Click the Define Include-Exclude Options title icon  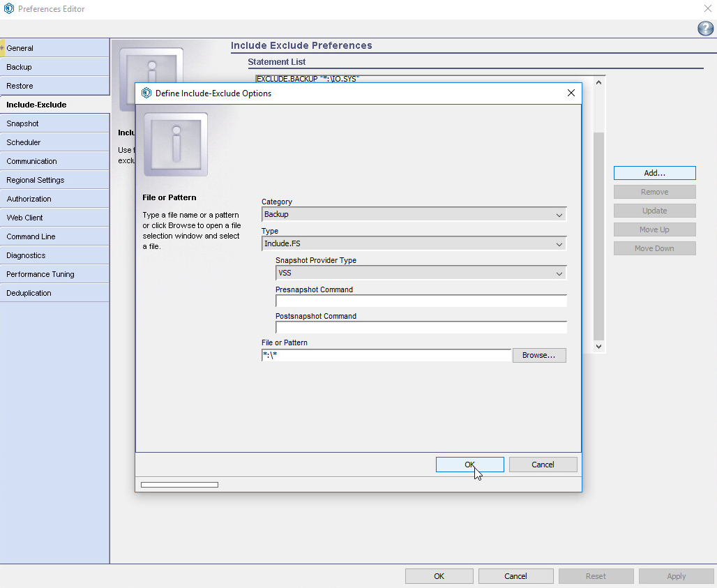coord(146,93)
